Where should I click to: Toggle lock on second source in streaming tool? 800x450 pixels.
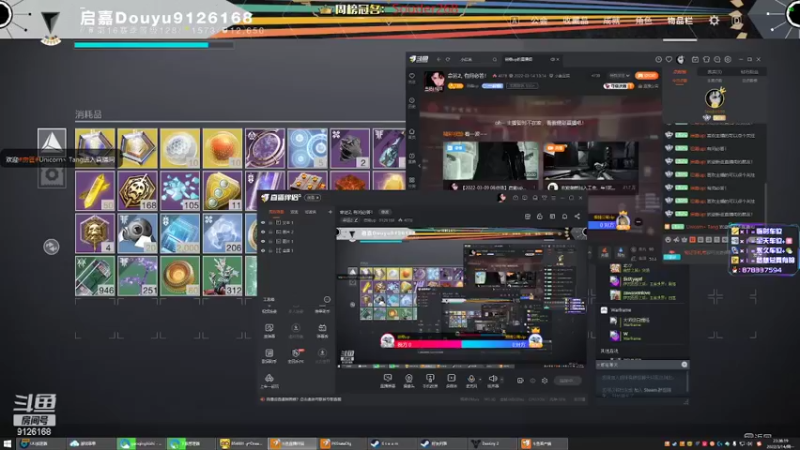coord(271,232)
